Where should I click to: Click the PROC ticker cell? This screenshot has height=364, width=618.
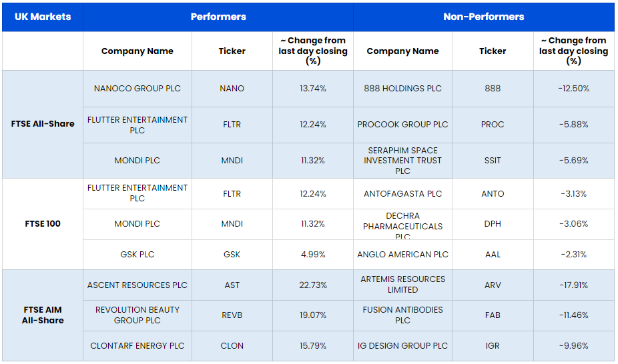pos(493,125)
